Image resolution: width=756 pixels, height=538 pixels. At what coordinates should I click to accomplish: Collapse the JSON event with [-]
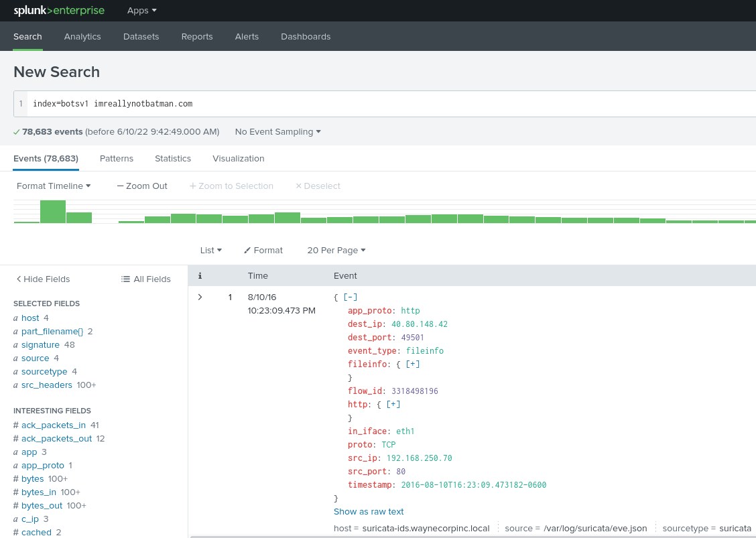350,297
